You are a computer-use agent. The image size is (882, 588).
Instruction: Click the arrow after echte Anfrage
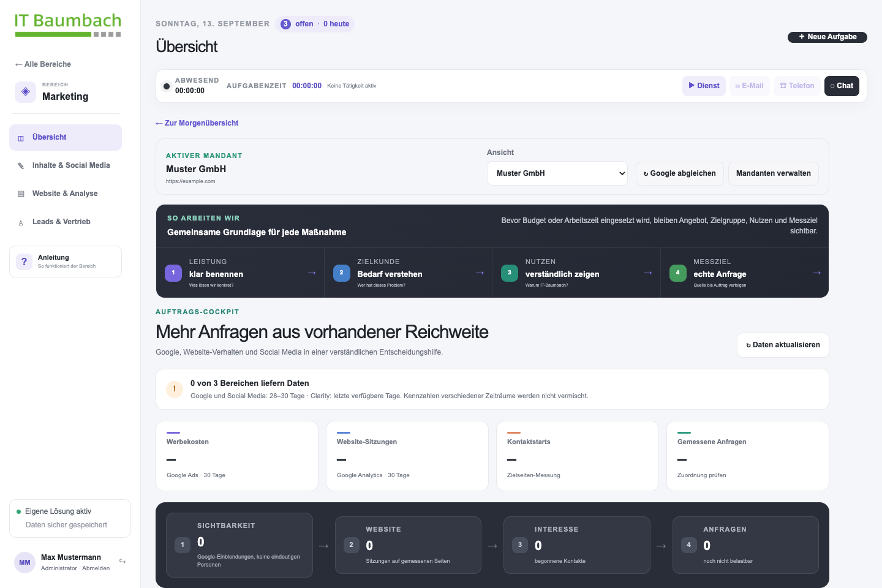click(816, 273)
